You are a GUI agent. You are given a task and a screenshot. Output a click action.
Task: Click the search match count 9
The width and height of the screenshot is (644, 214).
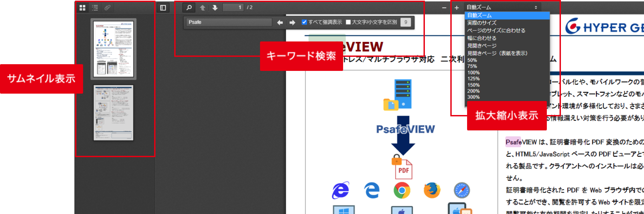[x=406, y=22]
